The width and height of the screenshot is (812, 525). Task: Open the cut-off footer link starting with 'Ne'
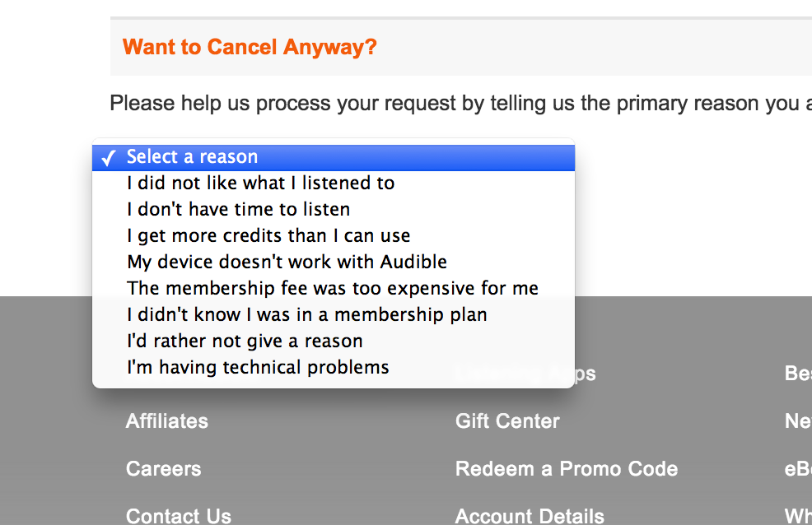tap(798, 421)
